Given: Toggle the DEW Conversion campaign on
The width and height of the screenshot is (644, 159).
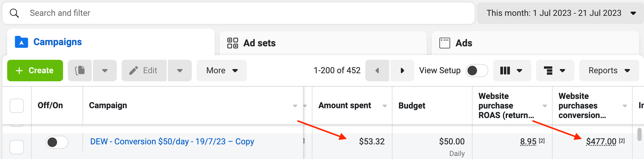Looking at the screenshot, I should click(57, 142).
